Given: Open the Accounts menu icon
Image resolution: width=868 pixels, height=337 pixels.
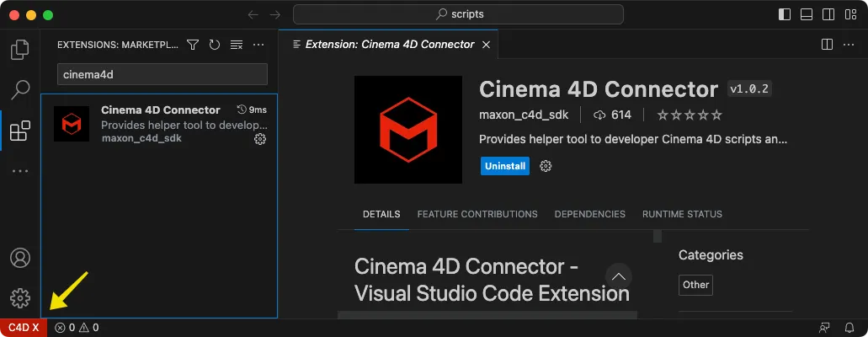Looking at the screenshot, I should pyautogui.click(x=20, y=258).
